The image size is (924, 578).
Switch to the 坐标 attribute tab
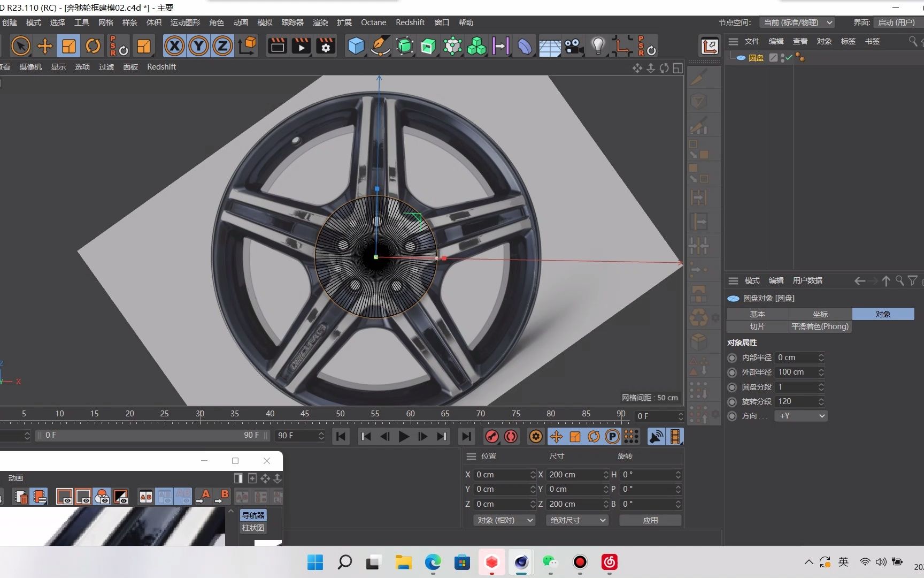[820, 314]
